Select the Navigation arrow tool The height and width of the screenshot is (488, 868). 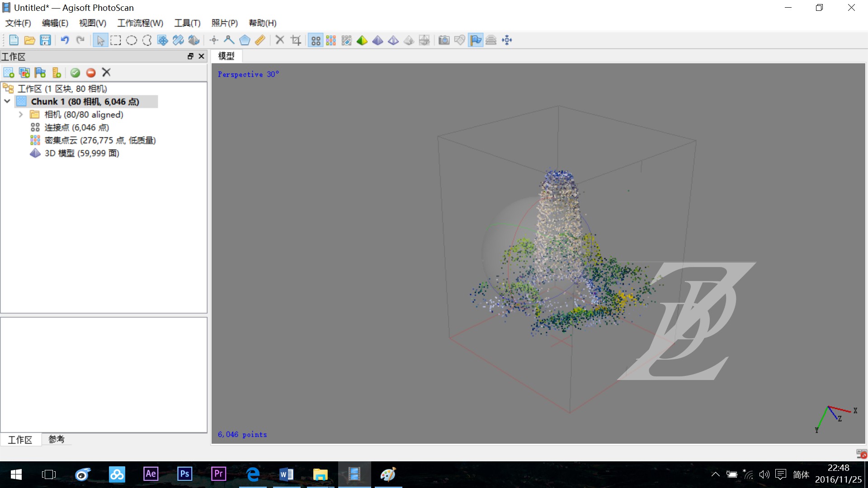coord(100,40)
